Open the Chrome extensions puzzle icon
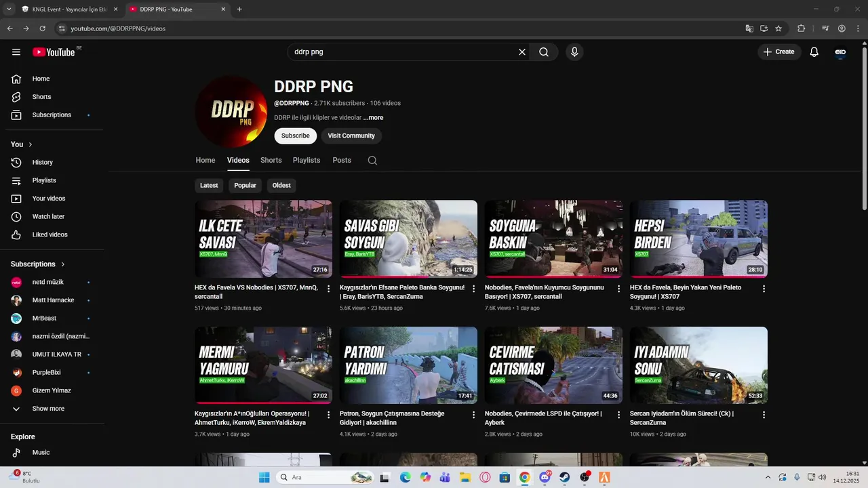The height and width of the screenshot is (488, 868). click(801, 28)
